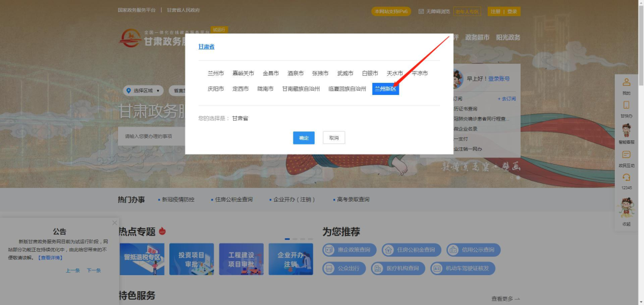Open the 企业开办注销 topic card
This screenshot has height=305, width=644.
point(291,259)
